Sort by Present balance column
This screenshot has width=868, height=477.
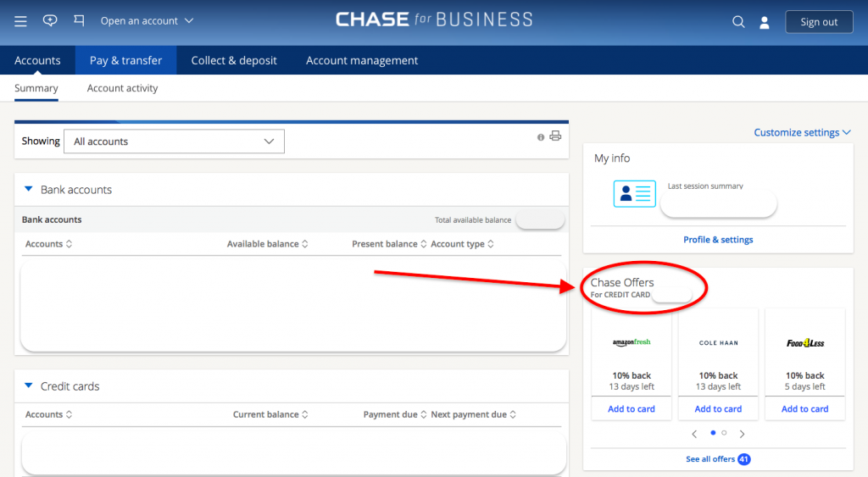(x=389, y=244)
